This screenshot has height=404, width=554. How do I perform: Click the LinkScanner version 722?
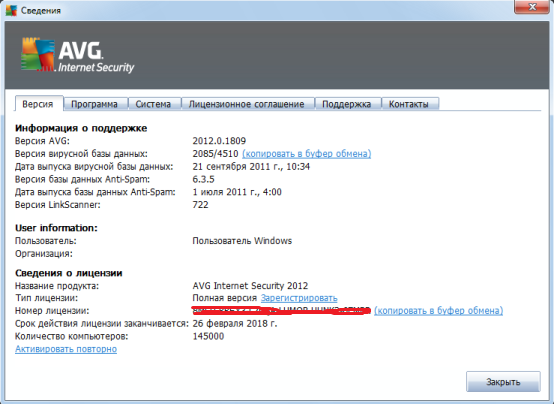(200, 205)
